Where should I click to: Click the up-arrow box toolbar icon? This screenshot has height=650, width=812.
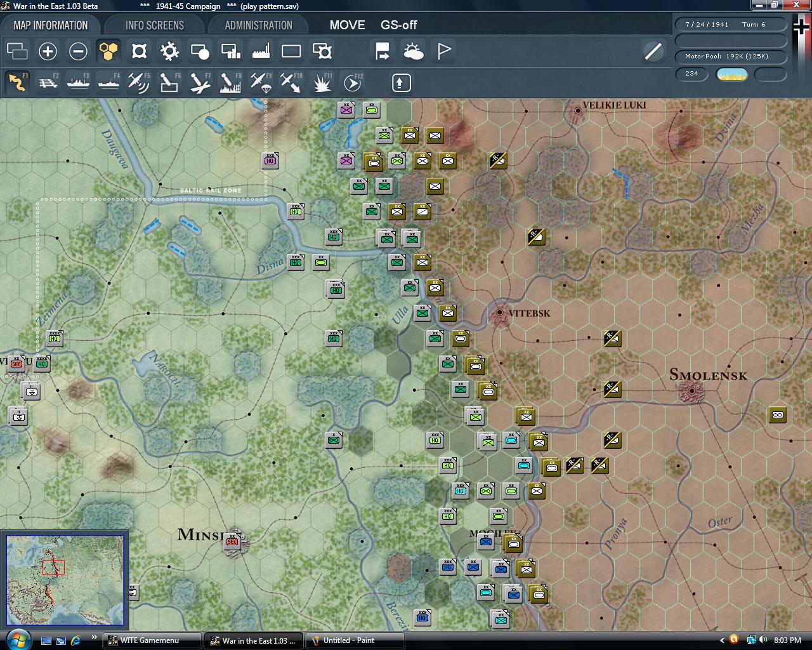click(402, 83)
